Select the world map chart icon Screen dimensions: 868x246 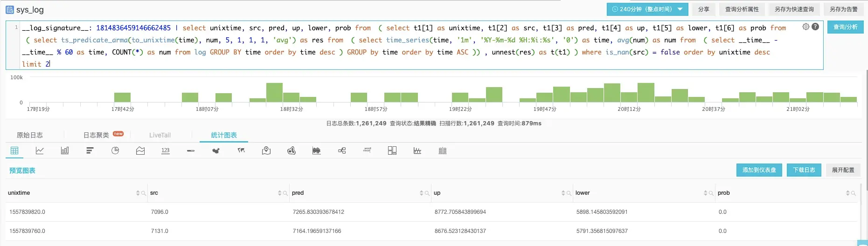[x=241, y=150]
